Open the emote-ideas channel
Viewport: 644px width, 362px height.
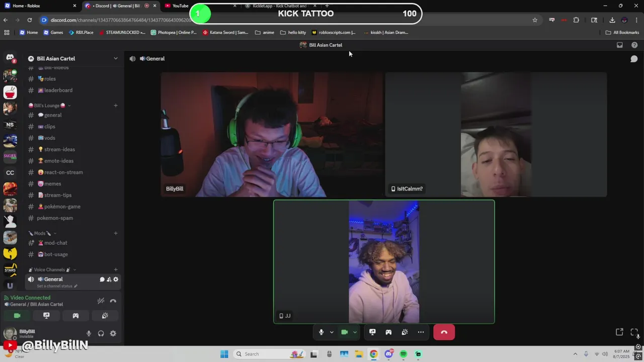[73, 161]
